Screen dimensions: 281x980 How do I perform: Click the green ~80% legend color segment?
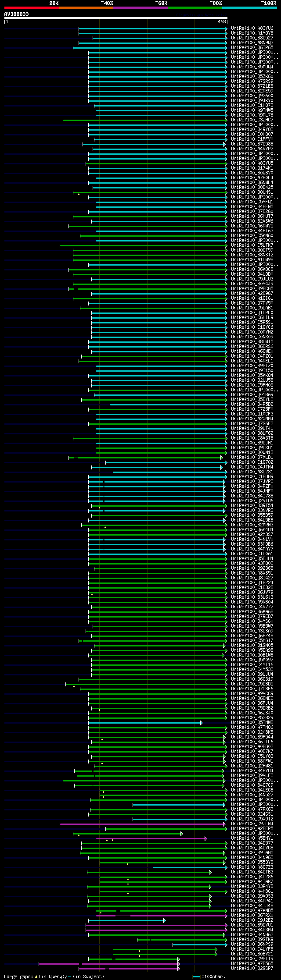point(195,8)
